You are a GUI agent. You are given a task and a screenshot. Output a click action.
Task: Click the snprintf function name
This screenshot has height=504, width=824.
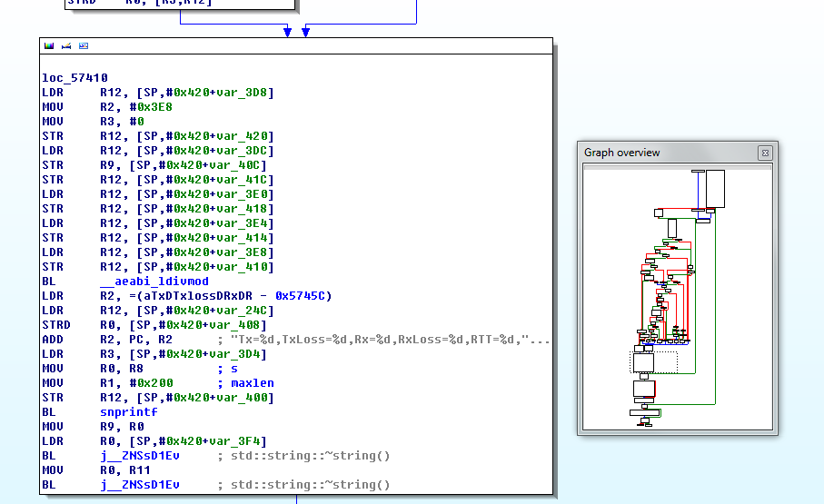(x=128, y=412)
